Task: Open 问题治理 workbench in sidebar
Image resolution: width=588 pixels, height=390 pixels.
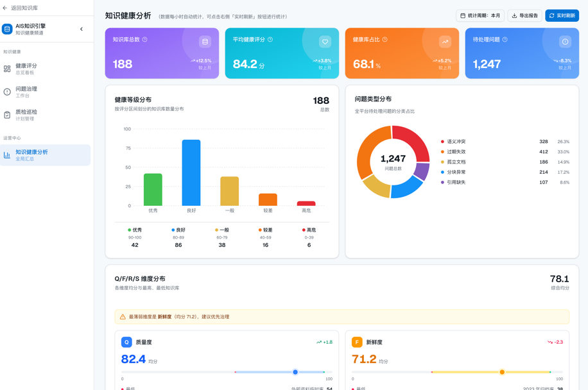Action: 45,92
